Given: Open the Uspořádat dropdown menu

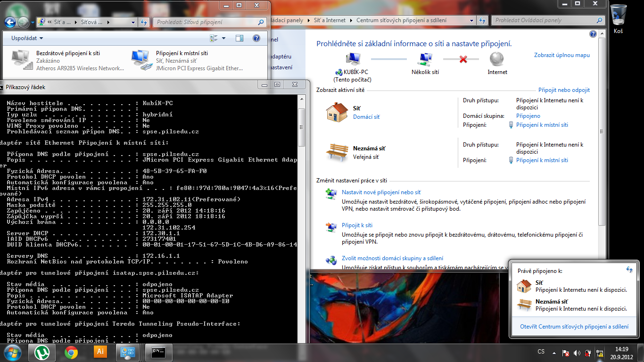Looking at the screenshot, I should pos(27,38).
